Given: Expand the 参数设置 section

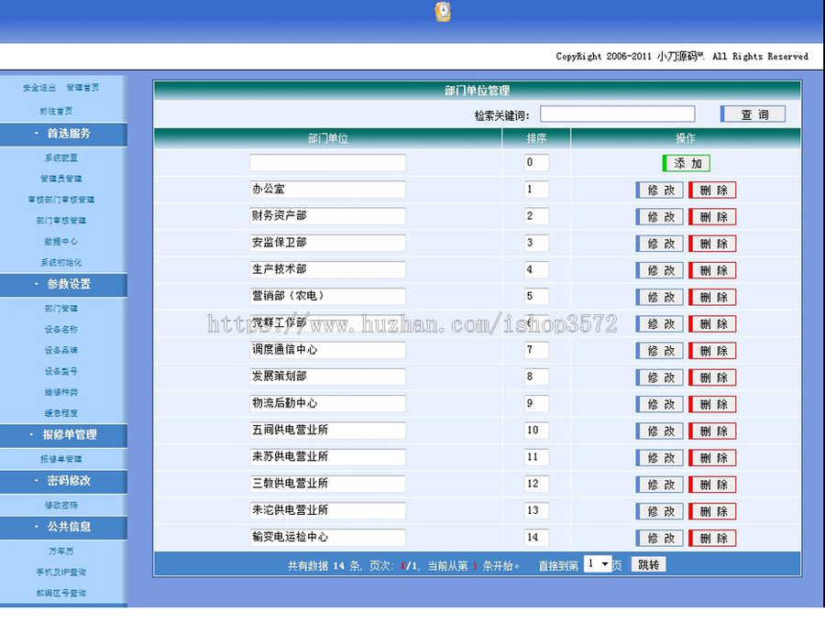Looking at the screenshot, I should [x=64, y=285].
